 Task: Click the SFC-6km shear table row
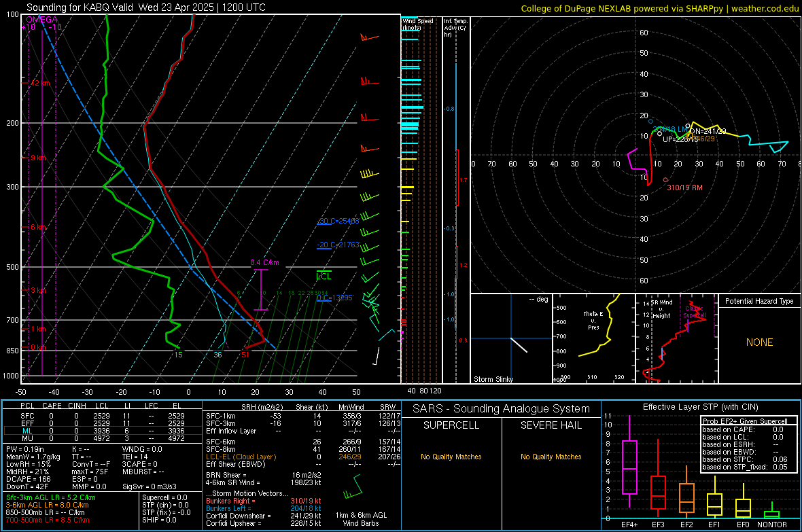pyautogui.click(x=303, y=442)
